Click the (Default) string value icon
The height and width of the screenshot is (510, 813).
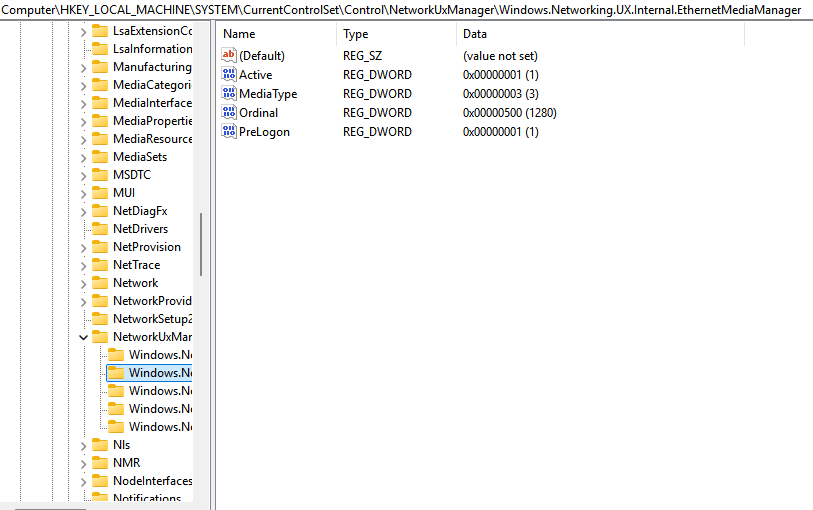tap(229, 55)
